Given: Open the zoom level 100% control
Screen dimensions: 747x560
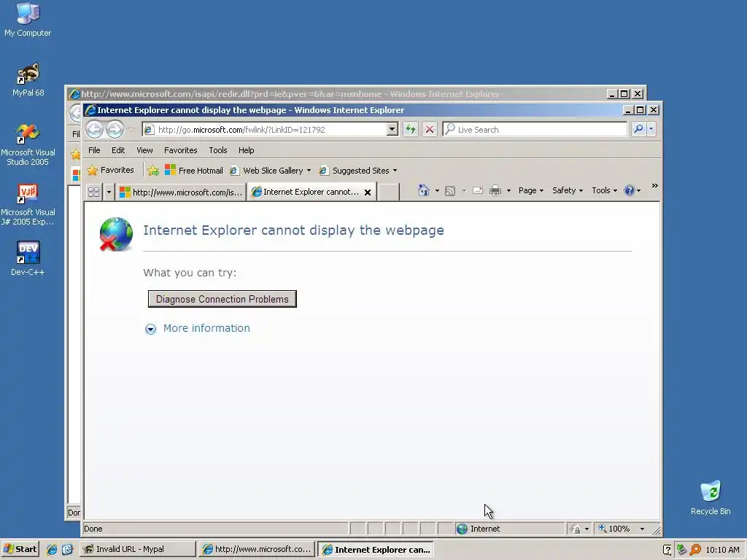Looking at the screenshot, I should click(x=614, y=529).
